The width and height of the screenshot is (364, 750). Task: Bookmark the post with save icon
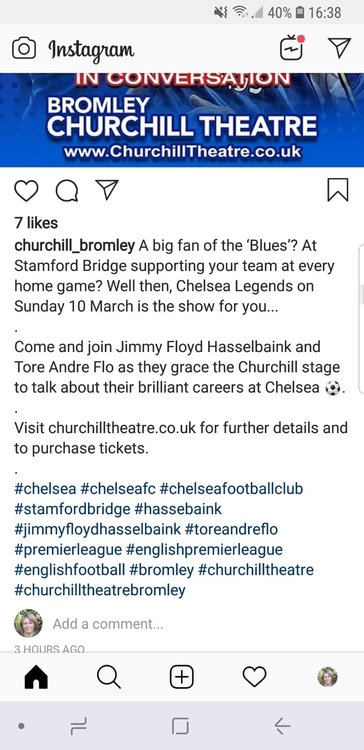(338, 190)
